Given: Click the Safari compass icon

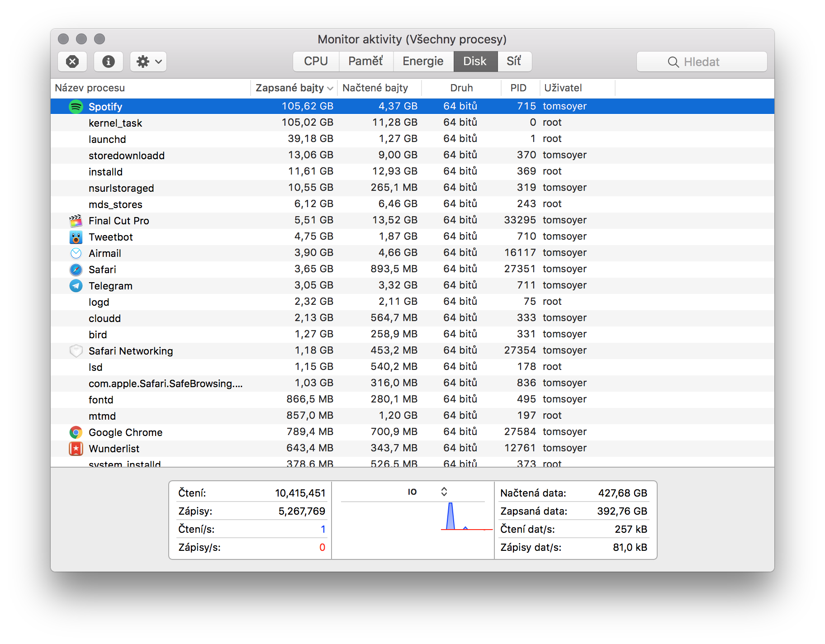Looking at the screenshot, I should [x=76, y=270].
